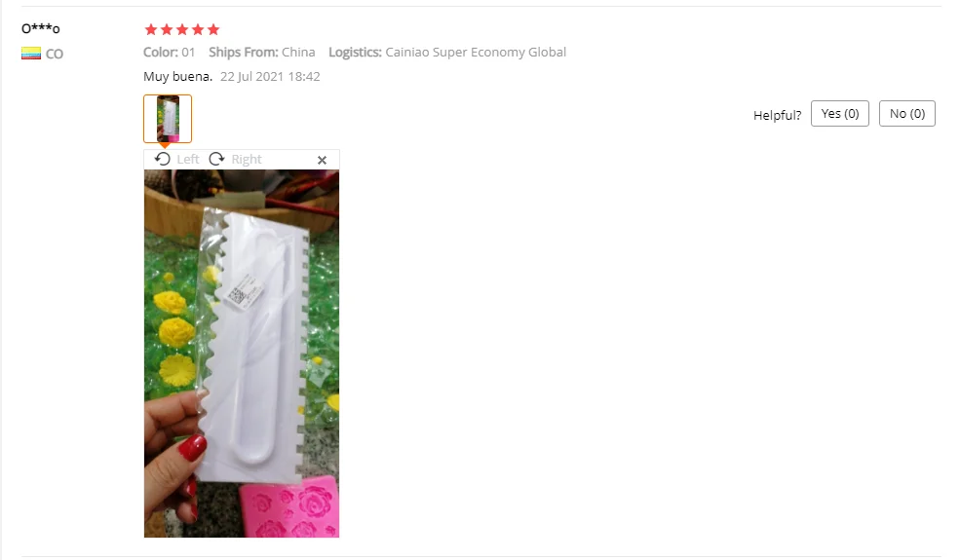The height and width of the screenshot is (560, 960).
Task: Click the CO country code
Action: 55,54
